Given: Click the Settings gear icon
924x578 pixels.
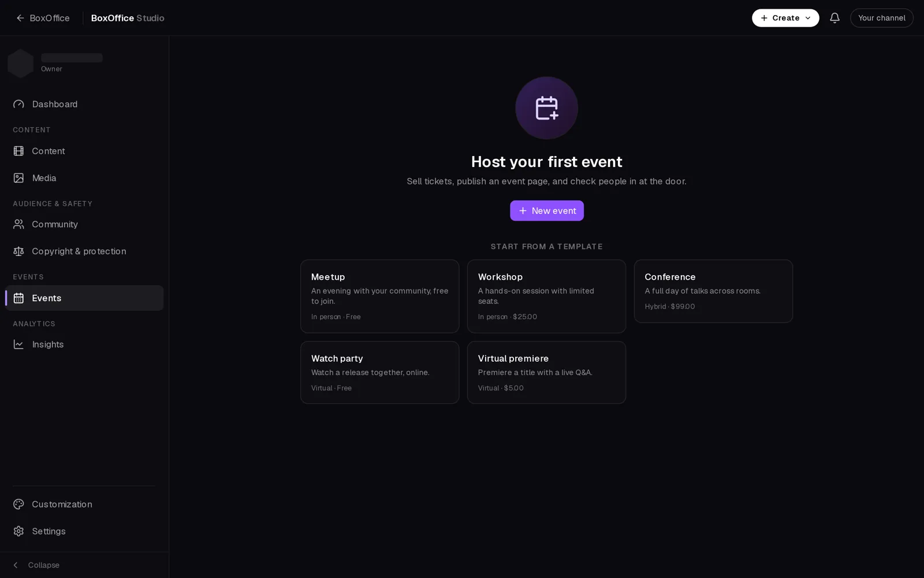Looking at the screenshot, I should 18,531.
